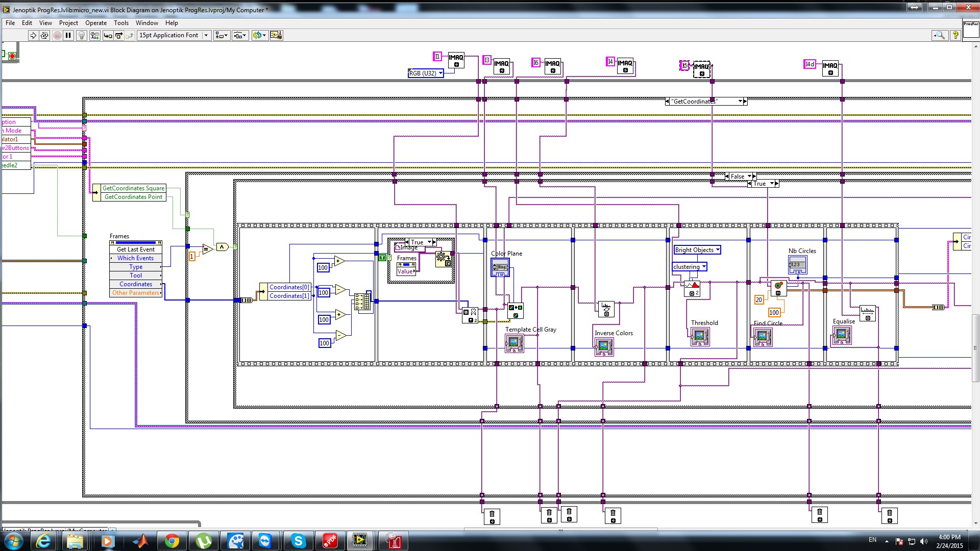The image size is (980, 551).
Task: Click the IMAQ Create node for I6
Action: click(x=552, y=67)
